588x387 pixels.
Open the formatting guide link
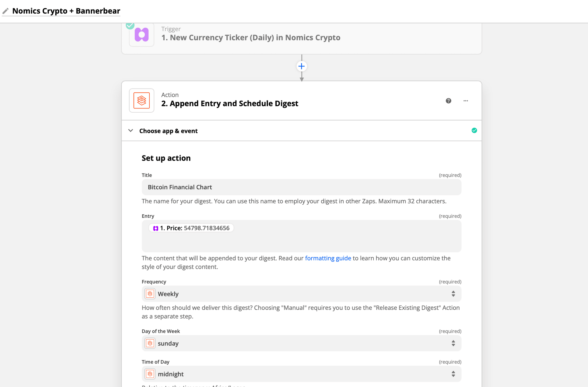click(328, 258)
